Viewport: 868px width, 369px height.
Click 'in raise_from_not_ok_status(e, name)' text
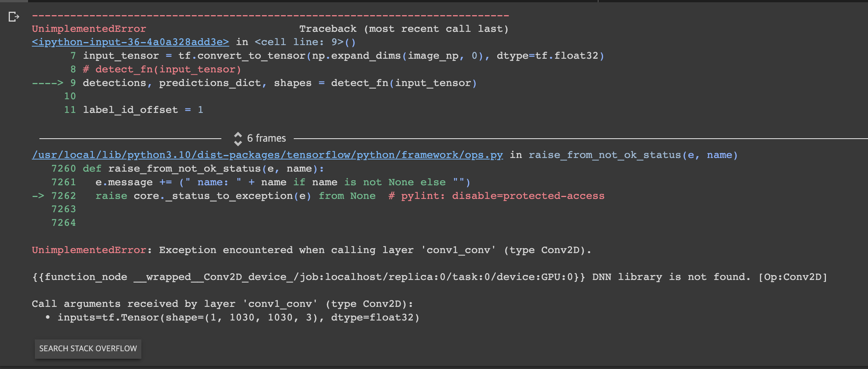[624, 155]
